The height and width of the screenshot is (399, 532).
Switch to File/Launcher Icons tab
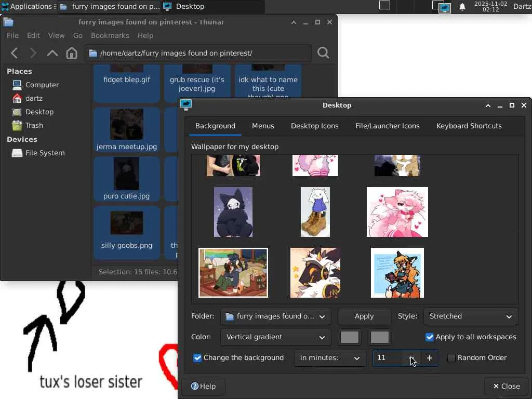coord(387,126)
